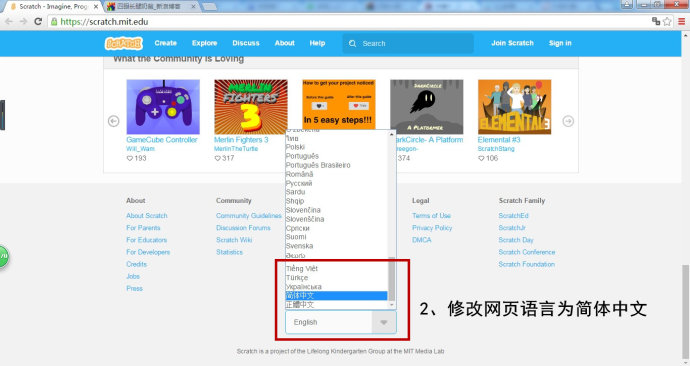This screenshot has height=366, width=690.
Task: Open the About menu item
Action: (285, 43)
